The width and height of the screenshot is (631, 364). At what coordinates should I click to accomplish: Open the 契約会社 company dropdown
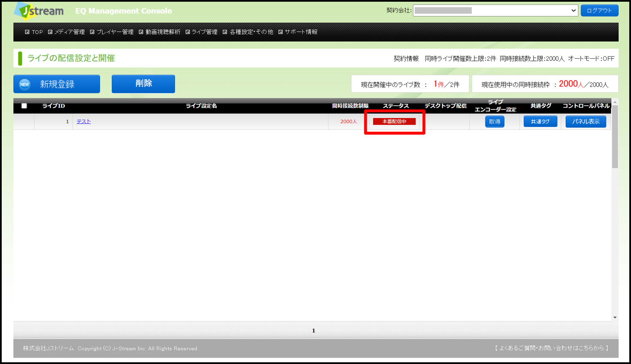pos(495,10)
